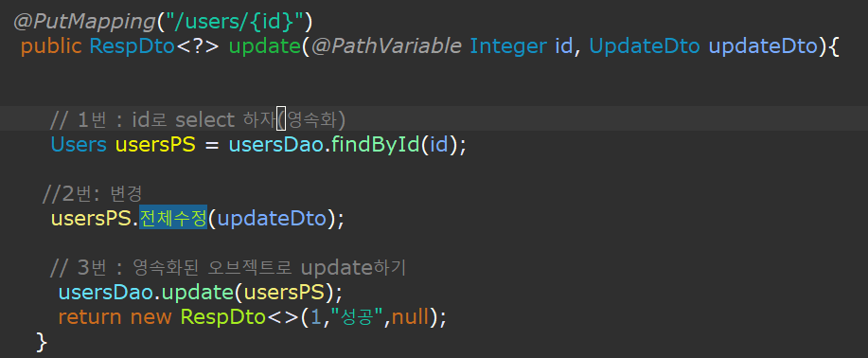Click updateDto argument in 전체수정 call

tap(272, 219)
